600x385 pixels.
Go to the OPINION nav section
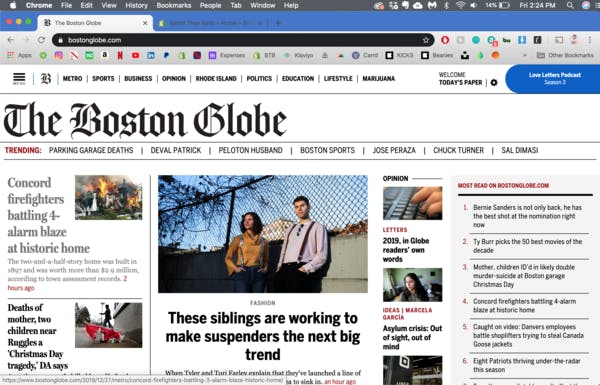pyautogui.click(x=174, y=78)
